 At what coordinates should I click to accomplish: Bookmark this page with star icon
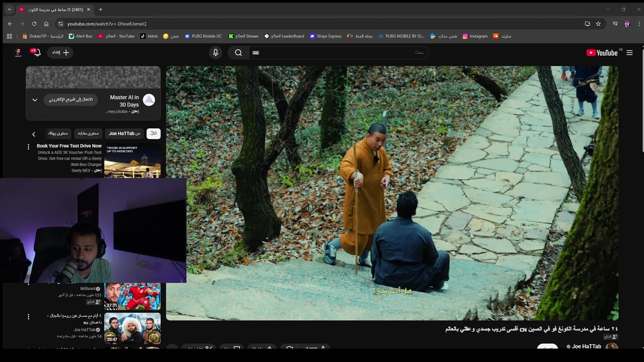[598, 24]
